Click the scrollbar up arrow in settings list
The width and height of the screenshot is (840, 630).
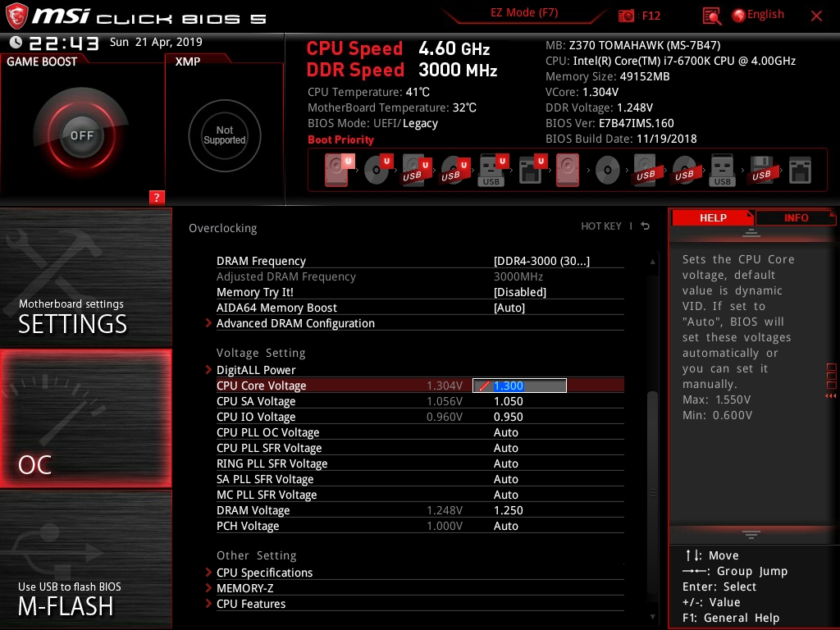pos(652,262)
